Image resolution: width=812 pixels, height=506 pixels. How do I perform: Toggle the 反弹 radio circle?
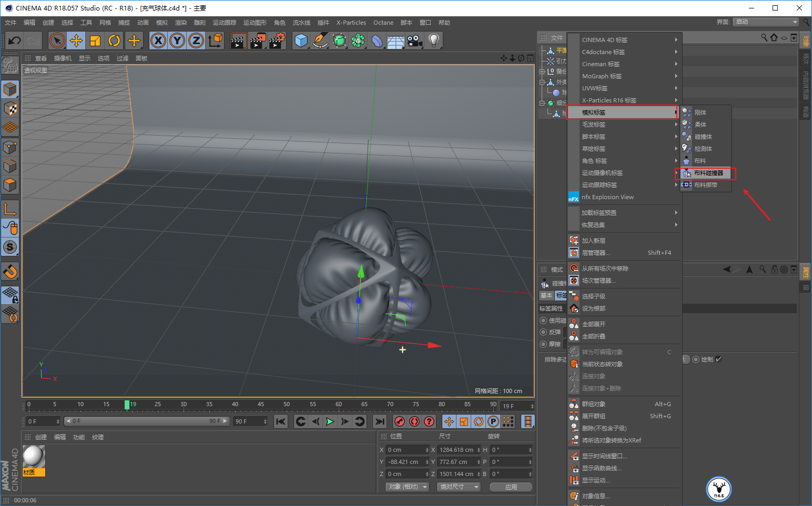[x=543, y=332]
